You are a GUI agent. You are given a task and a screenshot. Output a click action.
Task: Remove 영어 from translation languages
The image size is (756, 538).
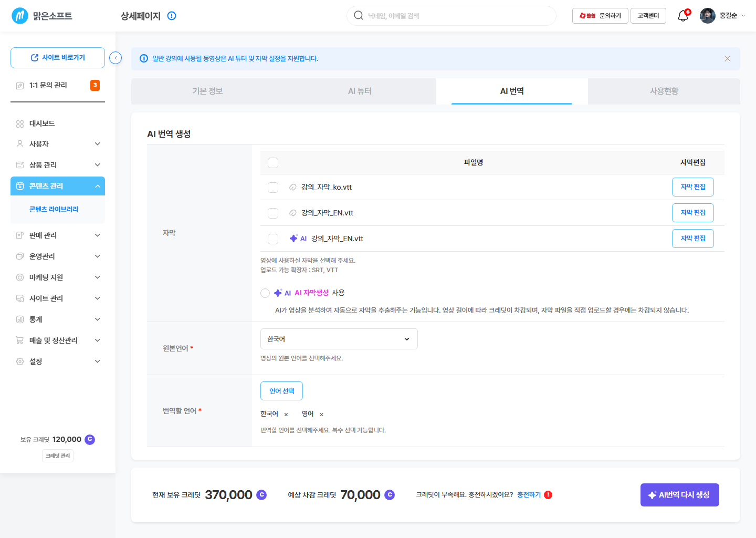(322, 415)
